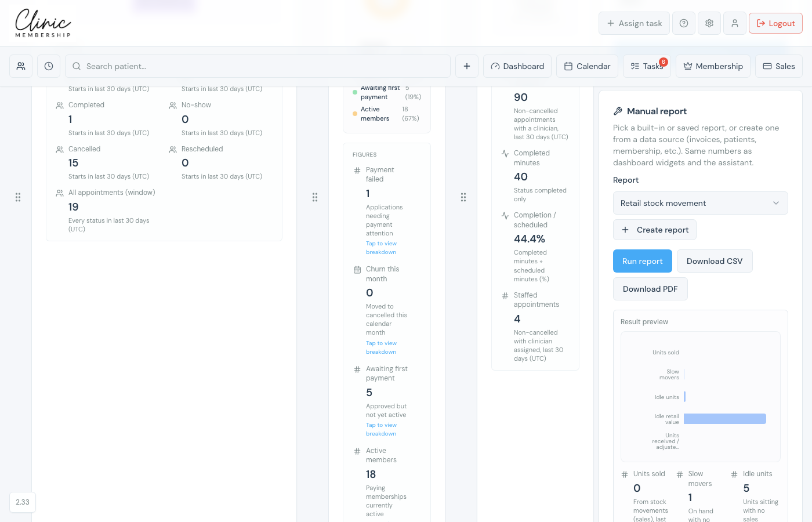
Task: Click the Active members figure 18
Action: click(x=371, y=474)
